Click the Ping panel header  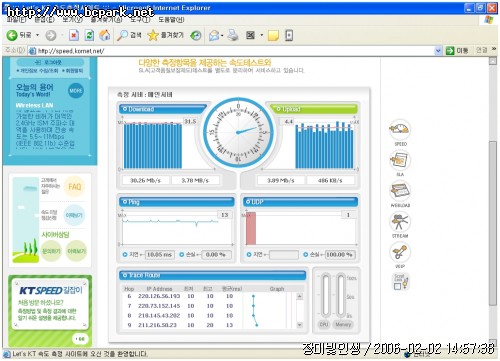pos(176,202)
